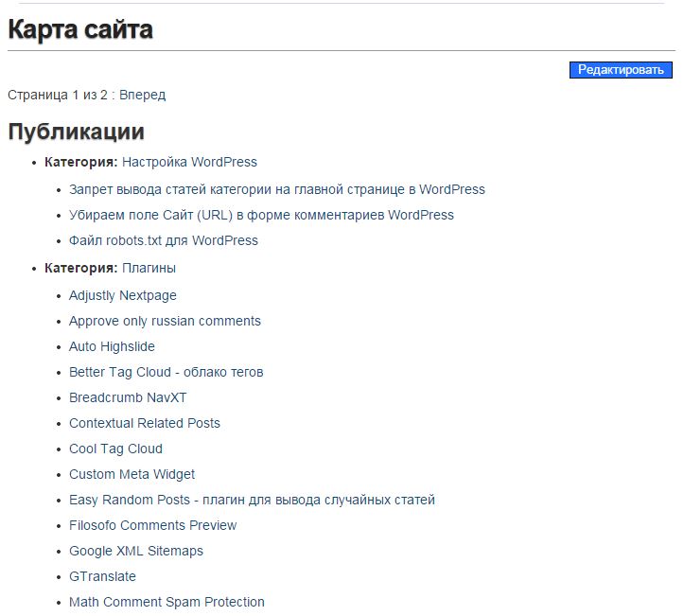Open Убираем поле Сайт (URL) article

click(x=261, y=215)
